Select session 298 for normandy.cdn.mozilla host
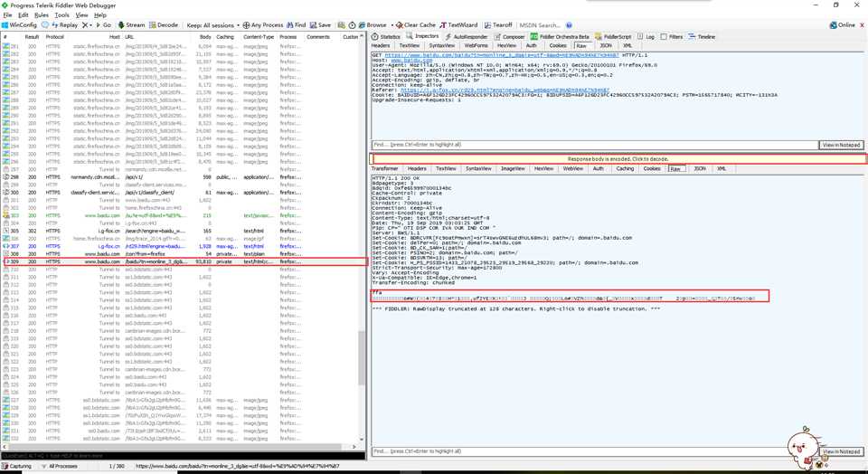Viewport: 868px width, 474px height. [x=181, y=177]
